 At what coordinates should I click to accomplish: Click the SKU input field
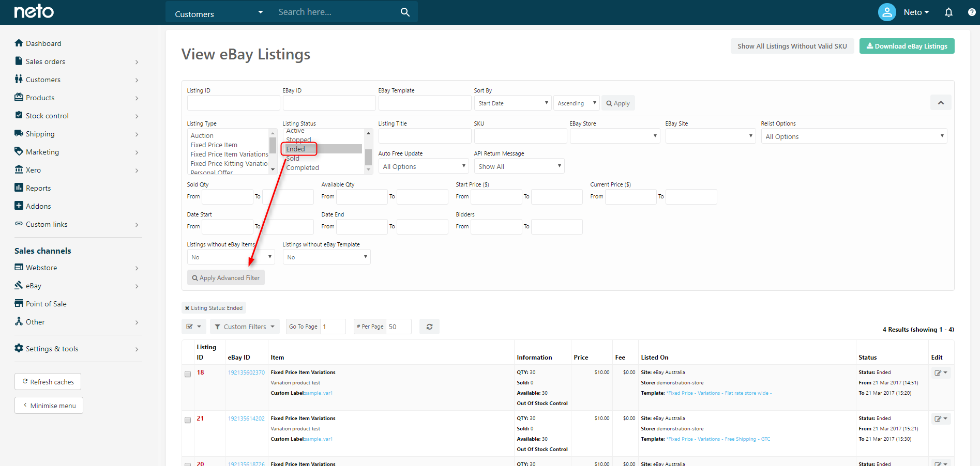pyautogui.click(x=521, y=136)
